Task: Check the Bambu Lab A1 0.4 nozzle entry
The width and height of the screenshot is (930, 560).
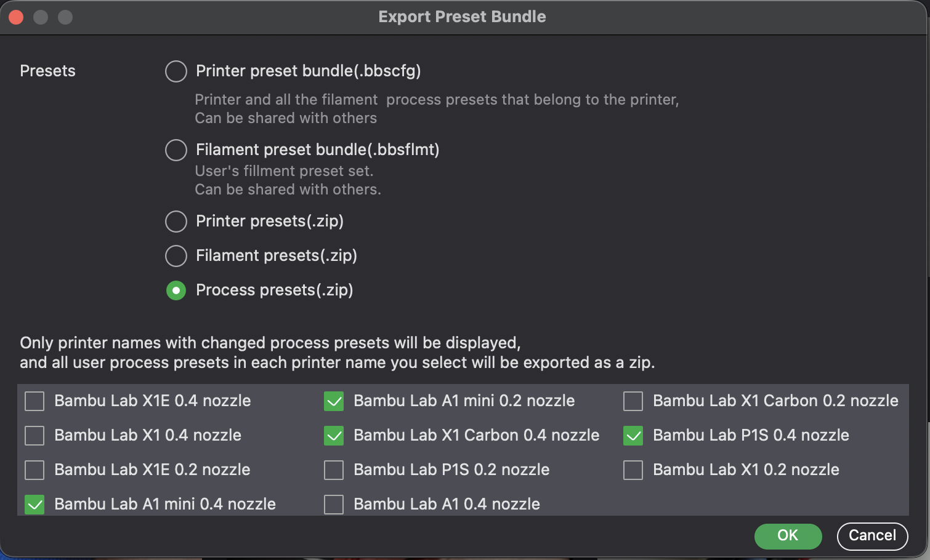Action: (333, 505)
